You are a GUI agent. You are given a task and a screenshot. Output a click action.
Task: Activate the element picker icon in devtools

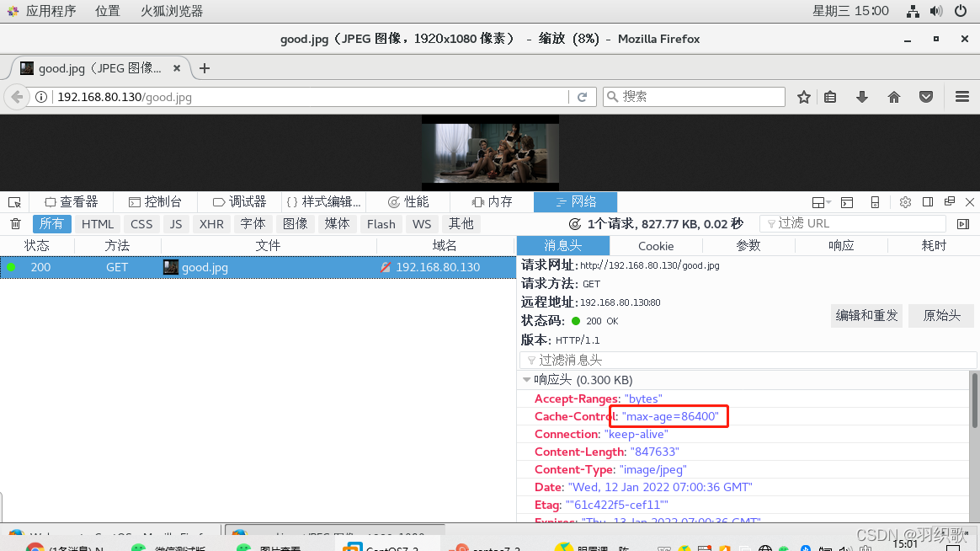click(14, 202)
